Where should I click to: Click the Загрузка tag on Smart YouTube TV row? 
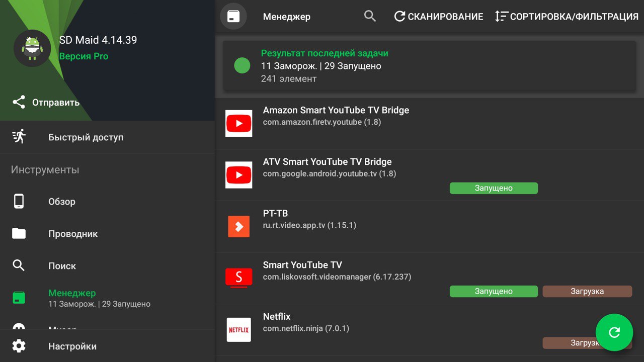[587, 291]
